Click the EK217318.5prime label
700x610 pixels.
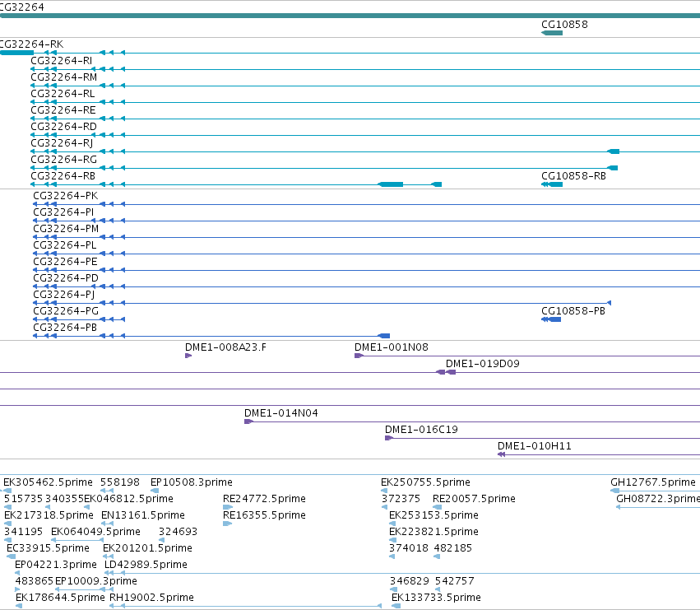coord(49,515)
